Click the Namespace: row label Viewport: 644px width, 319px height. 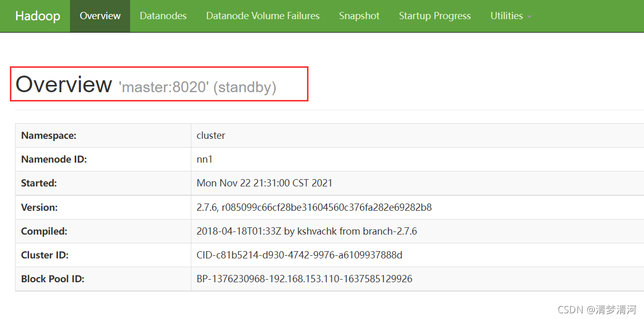[49, 136]
